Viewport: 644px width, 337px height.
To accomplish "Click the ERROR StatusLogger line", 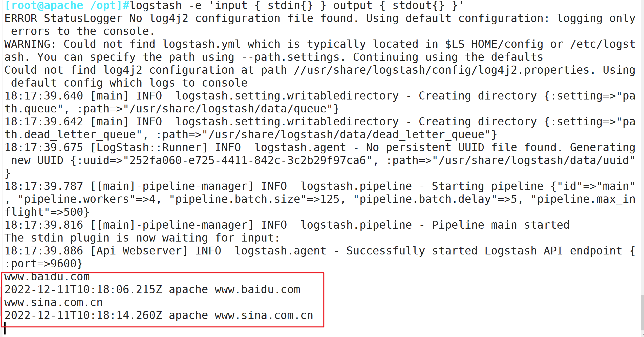I will (x=320, y=25).
